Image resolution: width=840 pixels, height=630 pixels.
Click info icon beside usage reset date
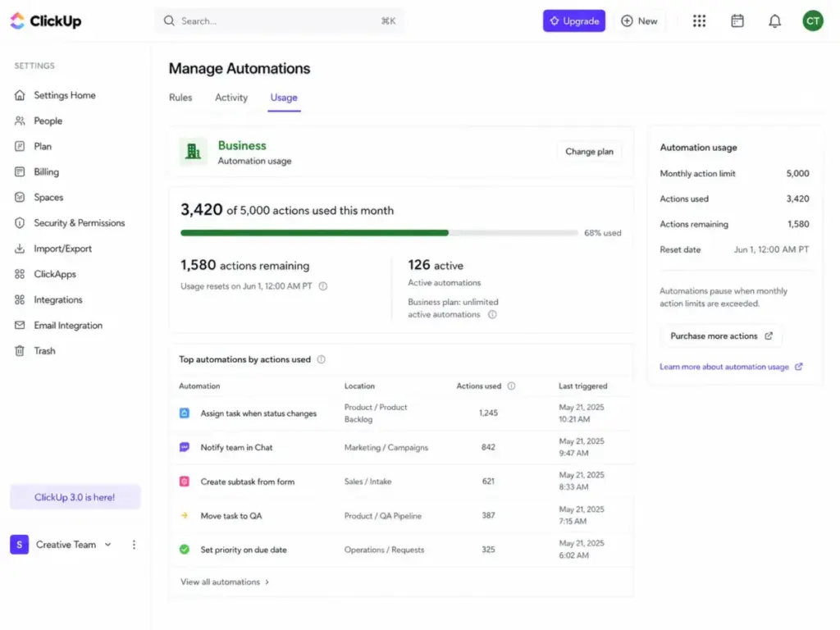click(x=323, y=286)
